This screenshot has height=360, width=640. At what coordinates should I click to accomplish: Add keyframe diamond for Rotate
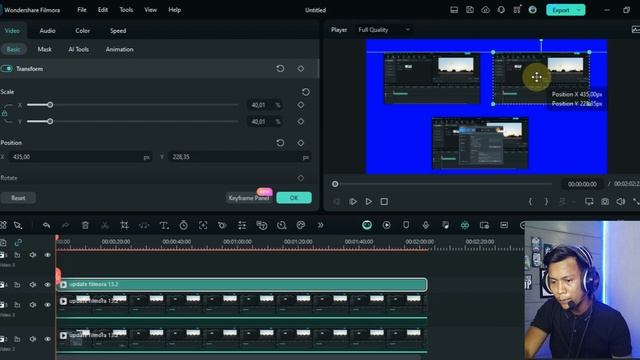(x=301, y=178)
